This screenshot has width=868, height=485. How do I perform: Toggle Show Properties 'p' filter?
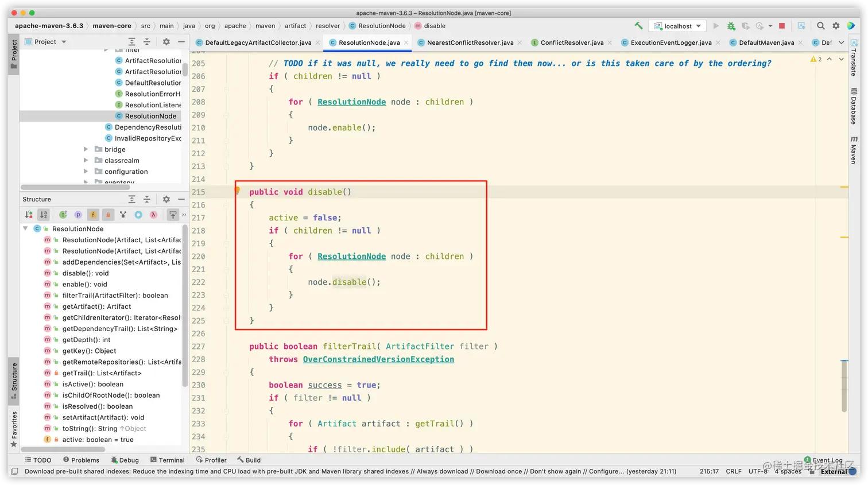pos(78,215)
